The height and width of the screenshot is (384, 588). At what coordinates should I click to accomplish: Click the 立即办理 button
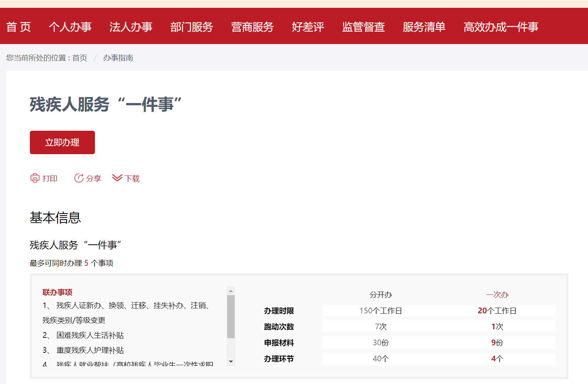point(62,142)
